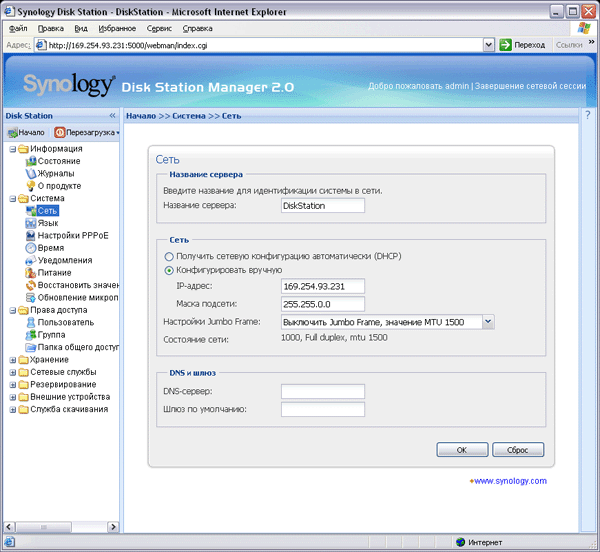The height and width of the screenshot is (552, 600).
Task: Open the Язык language icon
Action: click(31, 223)
